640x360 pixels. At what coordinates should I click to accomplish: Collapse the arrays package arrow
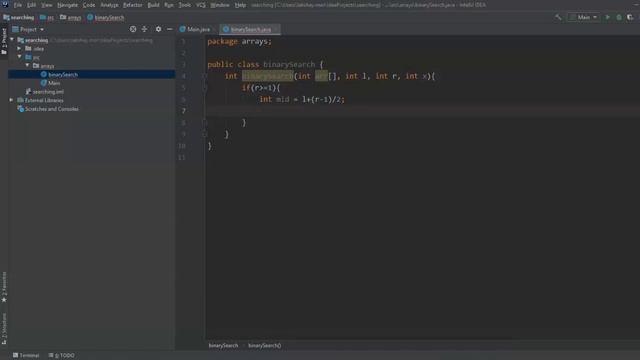point(27,65)
